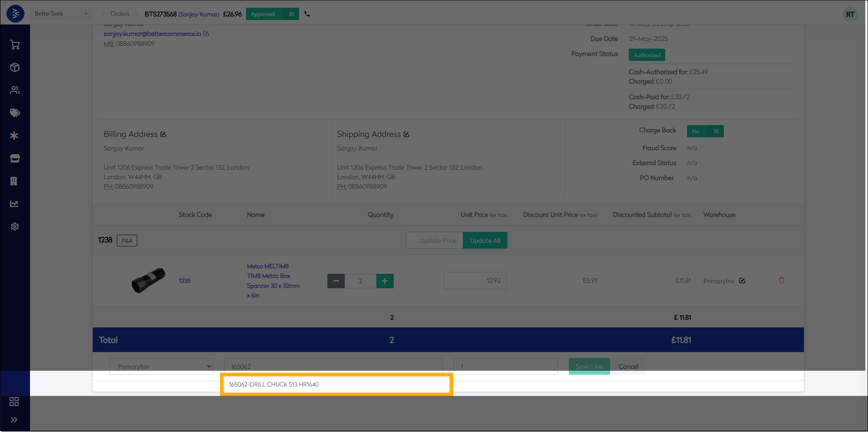Click the phone call icon near order status
The width and height of the screenshot is (868, 432).
coord(307,14)
